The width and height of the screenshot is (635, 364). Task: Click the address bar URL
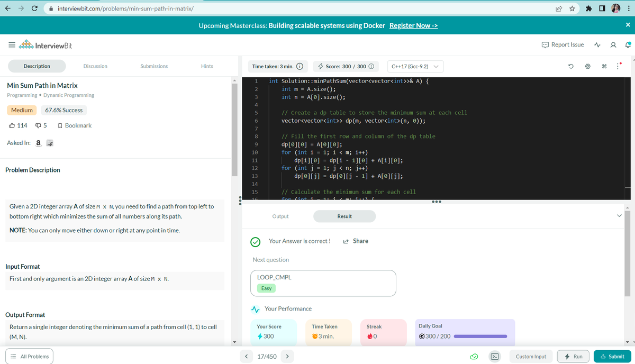(x=125, y=8)
